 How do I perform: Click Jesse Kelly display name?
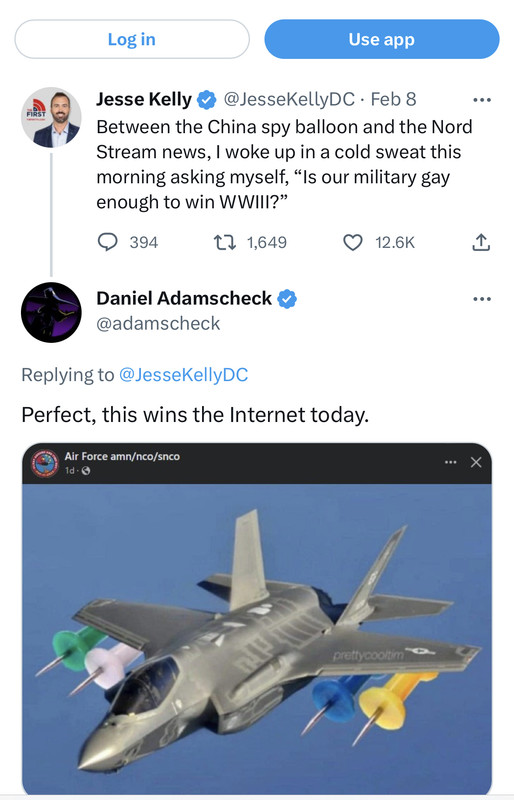(x=144, y=99)
